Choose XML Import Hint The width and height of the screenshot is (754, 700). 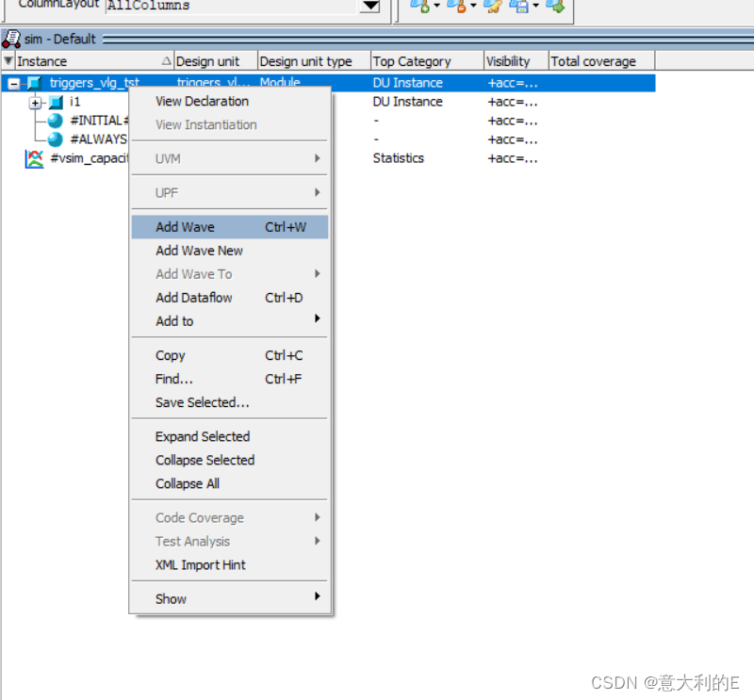point(230,565)
